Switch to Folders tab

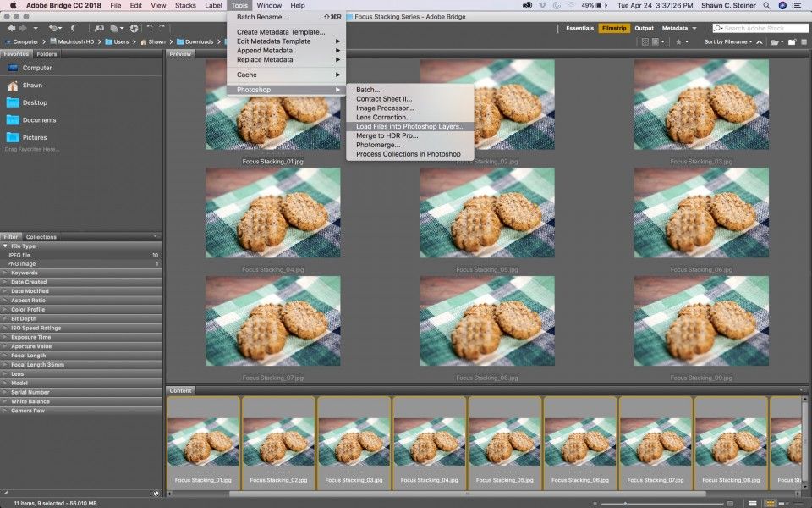[x=47, y=54]
